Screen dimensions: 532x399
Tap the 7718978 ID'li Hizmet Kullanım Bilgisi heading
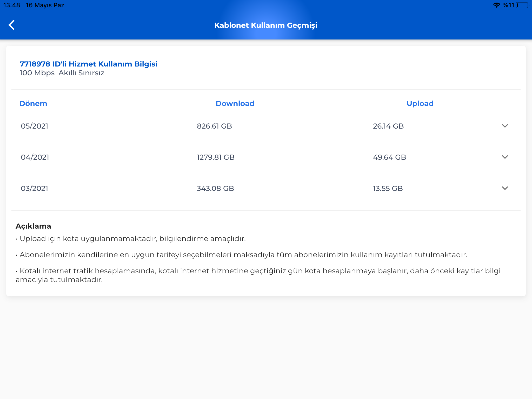(89, 64)
